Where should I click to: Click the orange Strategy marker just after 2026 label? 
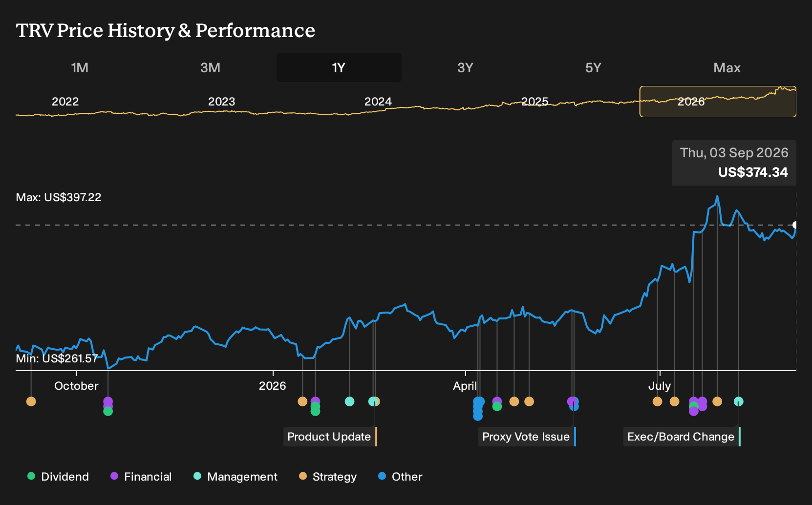[x=302, y=401]
